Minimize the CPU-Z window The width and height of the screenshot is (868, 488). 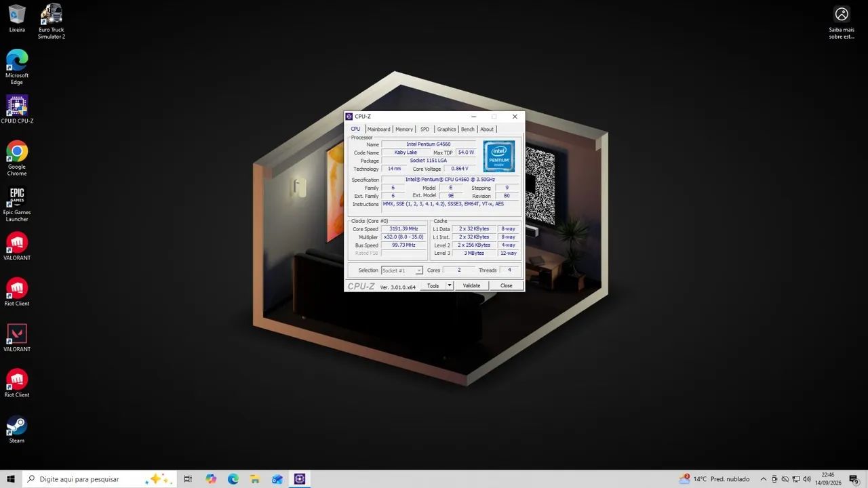(474, 117)
